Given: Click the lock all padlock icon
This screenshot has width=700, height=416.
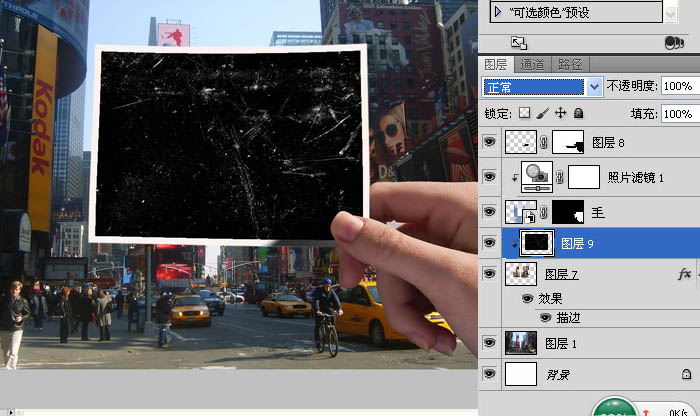Looking at the screenshot, I should pyautogui.click(x=579, y=113).
